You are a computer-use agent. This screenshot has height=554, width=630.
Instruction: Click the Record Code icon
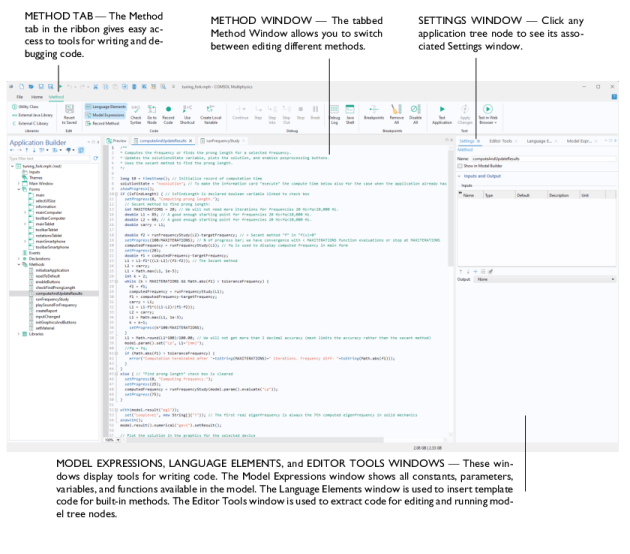[168, 110]
